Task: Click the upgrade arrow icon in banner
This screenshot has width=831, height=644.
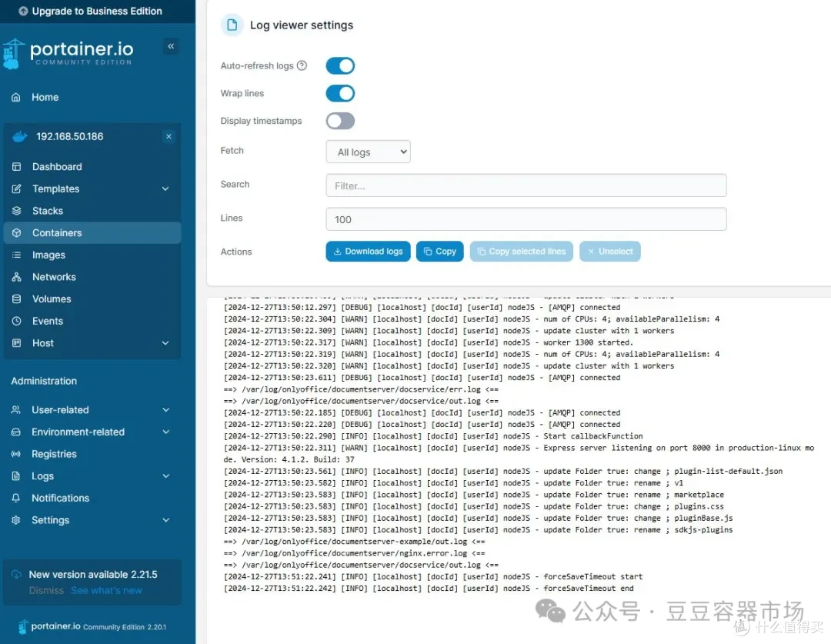Action: [x=23, y=11]
